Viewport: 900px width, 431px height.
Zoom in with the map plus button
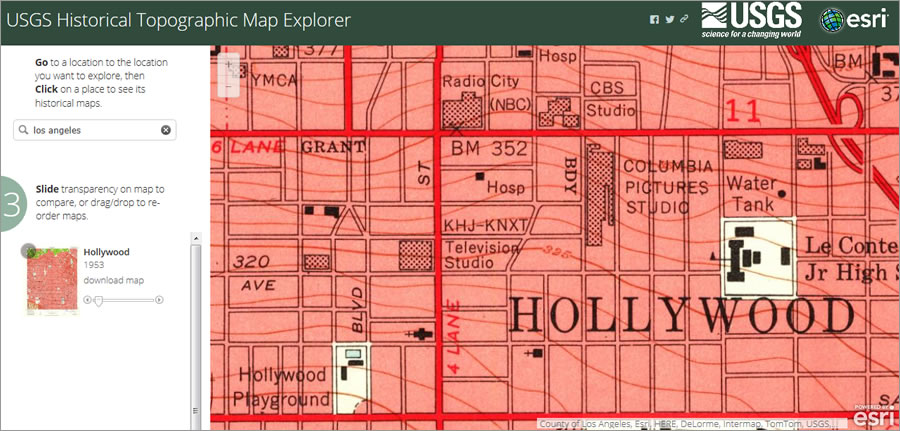click(228, 65)
